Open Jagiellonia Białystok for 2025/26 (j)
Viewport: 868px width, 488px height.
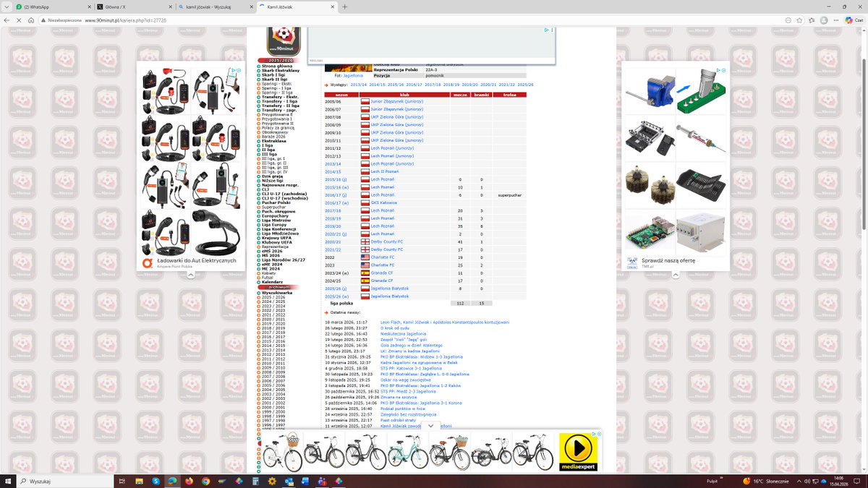[390, 288]
